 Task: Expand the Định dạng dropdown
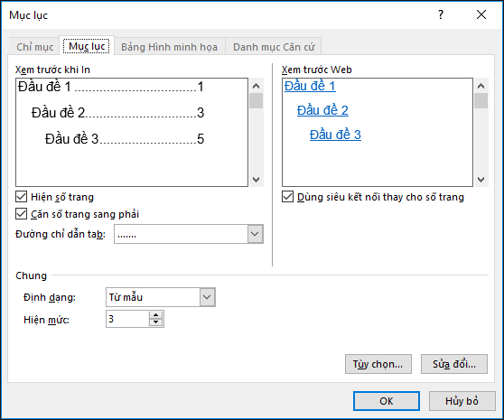tap(208, 297)
